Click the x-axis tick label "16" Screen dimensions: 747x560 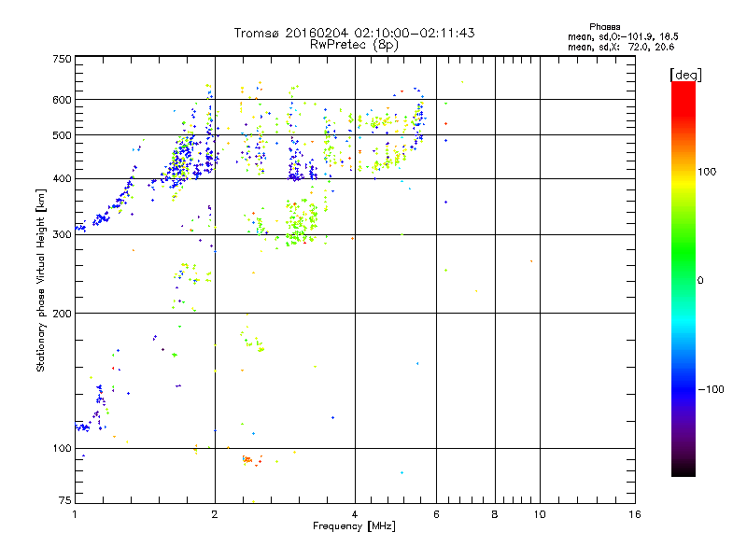click(x=635, y=514)
